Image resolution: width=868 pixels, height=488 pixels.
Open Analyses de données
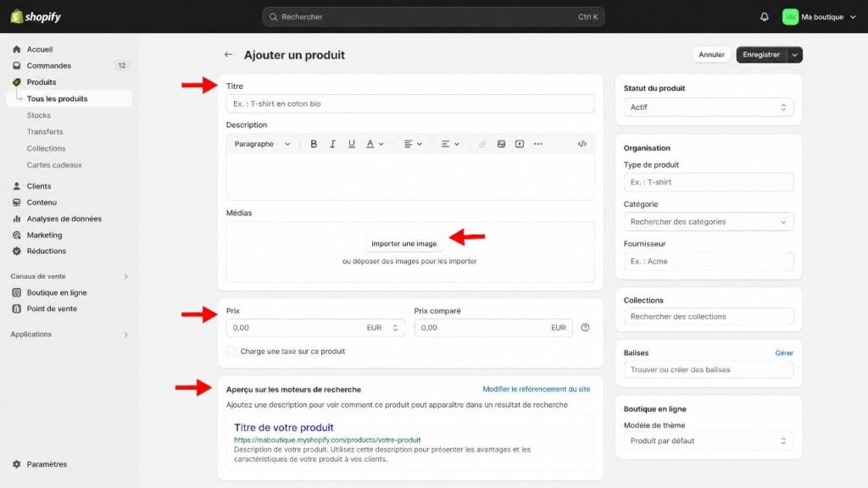(x=64, y=219)
